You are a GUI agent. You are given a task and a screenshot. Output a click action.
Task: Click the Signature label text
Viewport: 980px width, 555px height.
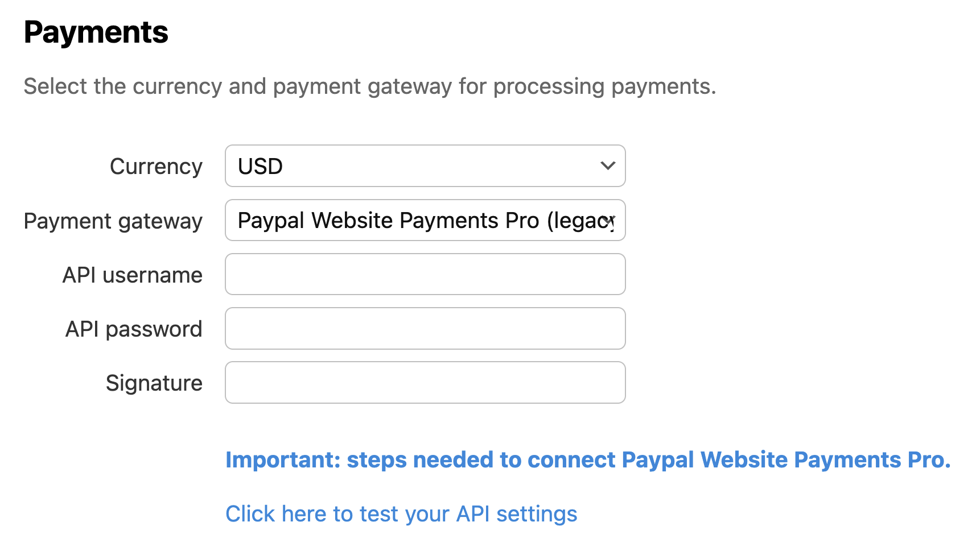pos(154,383)
